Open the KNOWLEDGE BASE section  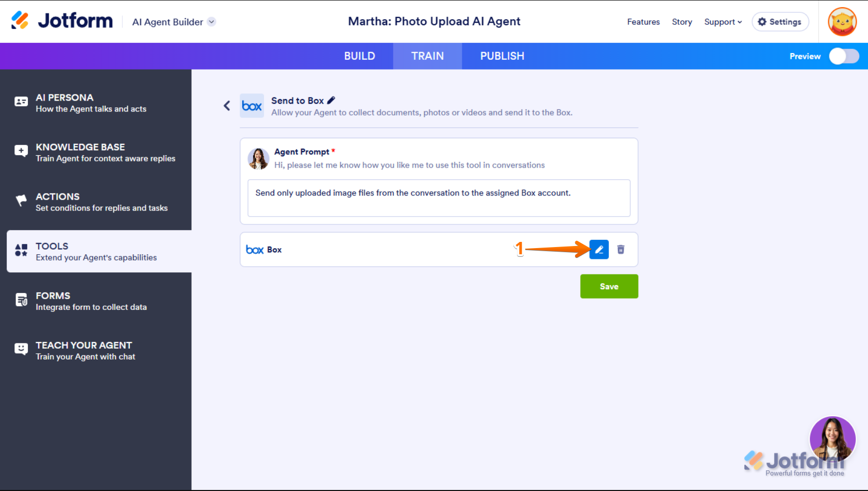[96, 152]
